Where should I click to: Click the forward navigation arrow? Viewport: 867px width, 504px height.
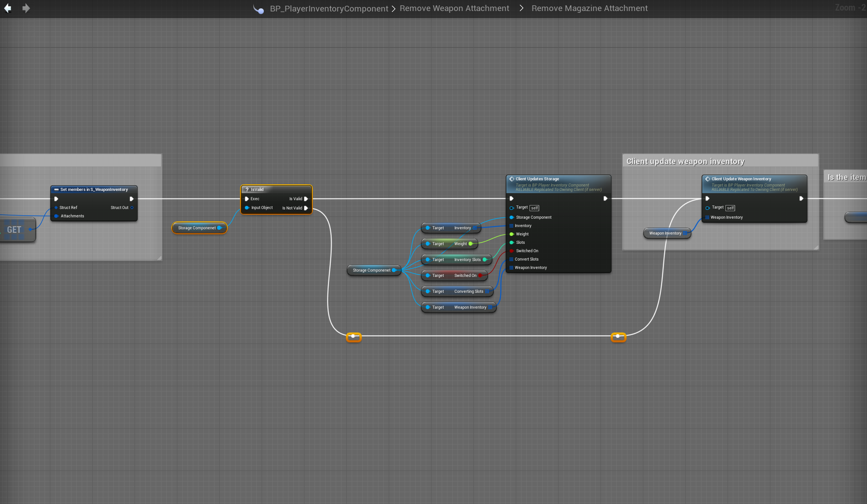[x=26, y=8]
